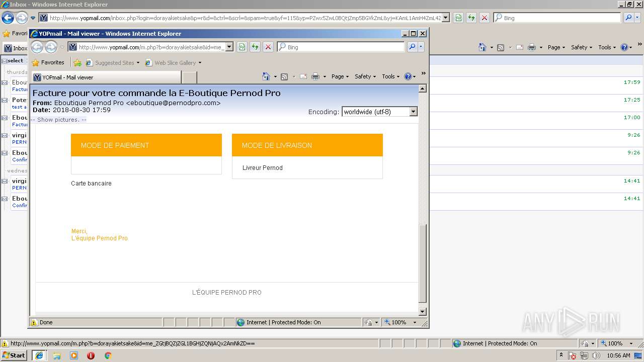The width and height of the screenshot is (644, 362).
Task: Open zoom level dropdown in Mail viewer status bar
Action: point(415,322)
